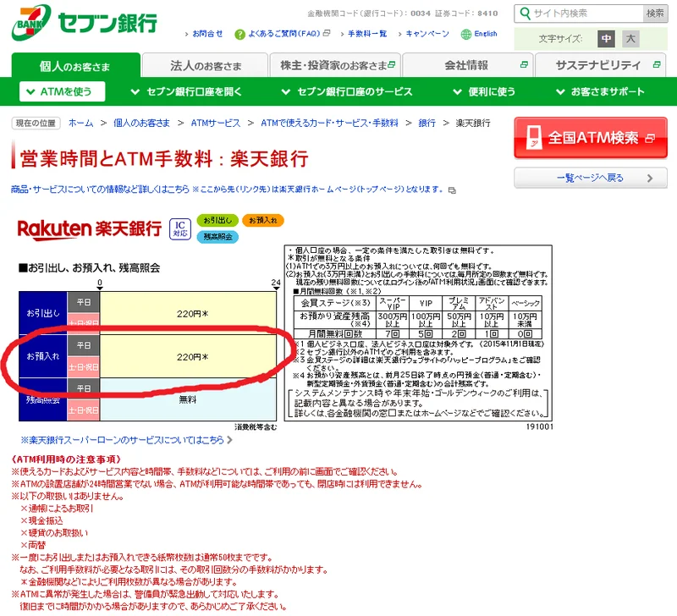Click the Rakuten 楽天銀行 logo
This screenshot has width=677, height=616.
pyautogui.click(x=90, y=228)
